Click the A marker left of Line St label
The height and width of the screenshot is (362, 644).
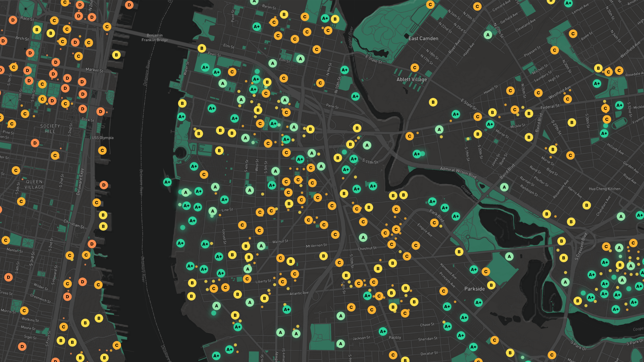212,211
